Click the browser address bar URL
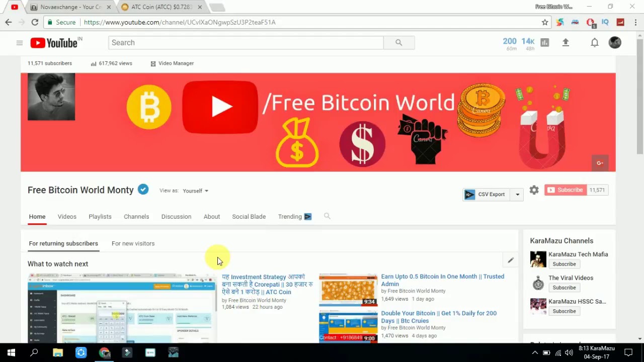Viewport: 644px width, 362px height. (x=180, y=22)
